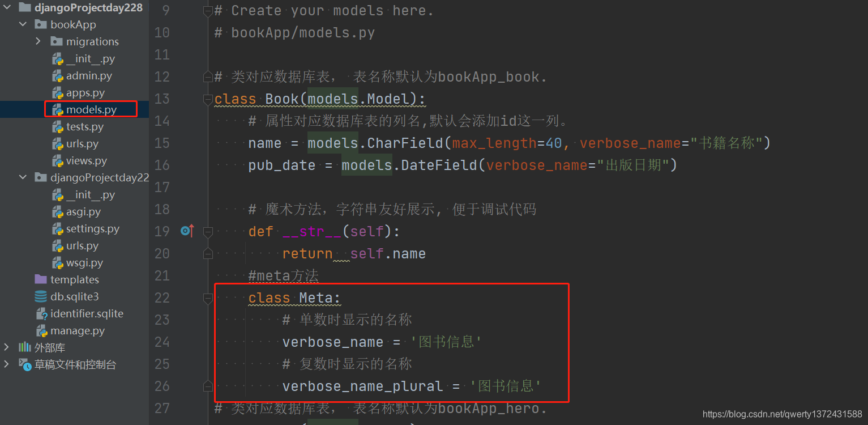Select db.sqlite3 in the project tree
Image resolution: width=868 pixels, height=425 pixels.
74,296
